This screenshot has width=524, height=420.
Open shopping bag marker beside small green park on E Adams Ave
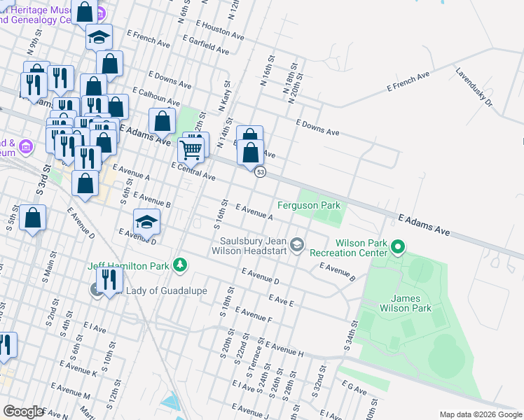(x=162, y=122)
